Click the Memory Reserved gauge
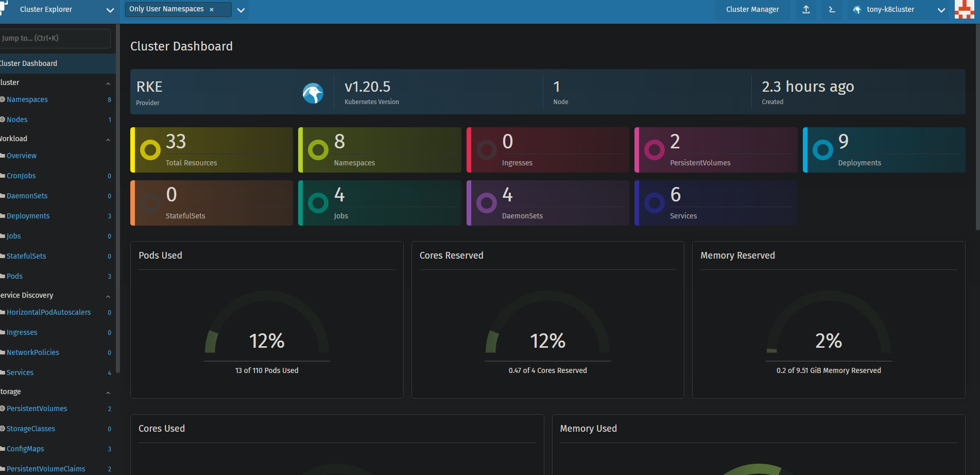Viewport: 980px width, 475px height. click(x=829, y=323)
